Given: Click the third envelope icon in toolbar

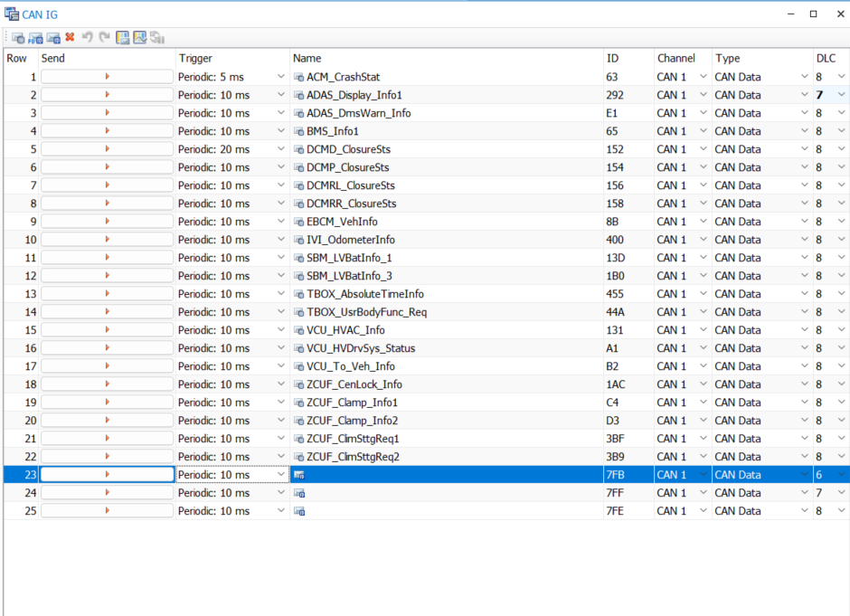Looking at the screenshot, I should [x=53, y=38].
